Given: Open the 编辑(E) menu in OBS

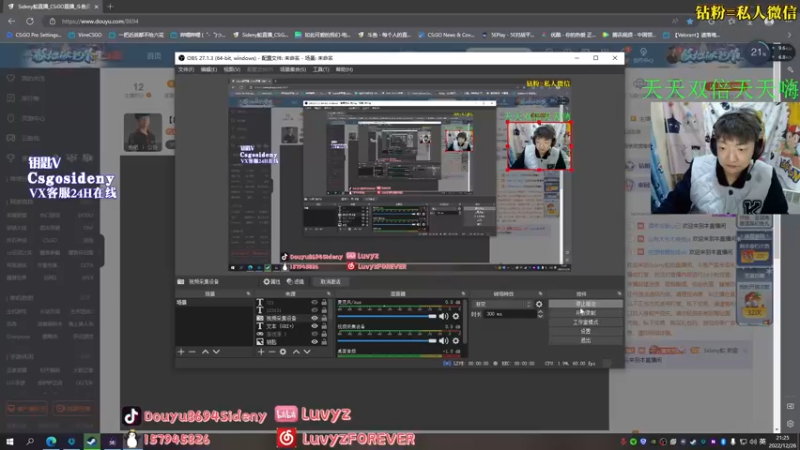Looking at the screenshot, I should (209, 69).
